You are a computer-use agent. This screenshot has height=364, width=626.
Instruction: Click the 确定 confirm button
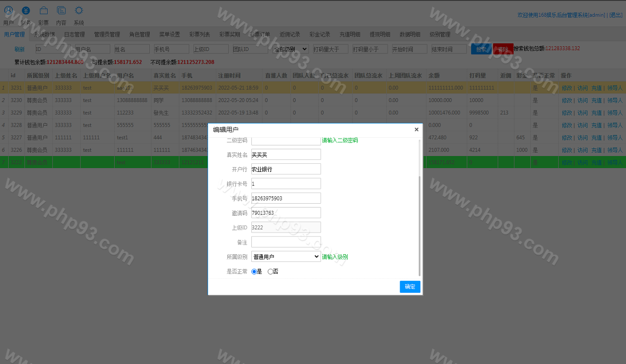410,287
